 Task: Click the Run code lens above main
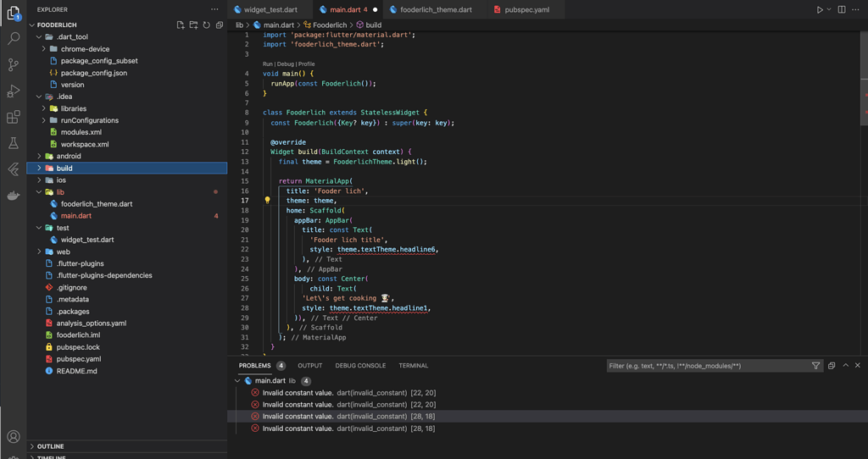click(x=267, y=64)
